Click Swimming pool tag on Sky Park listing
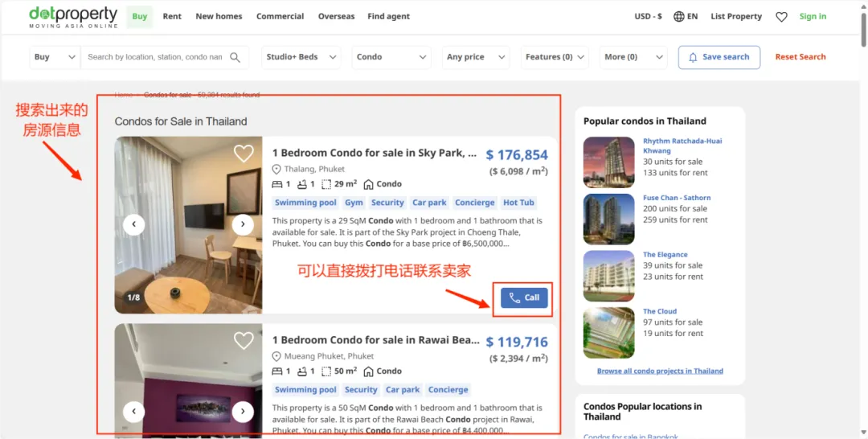868x439 pixels. click(305, 203)
